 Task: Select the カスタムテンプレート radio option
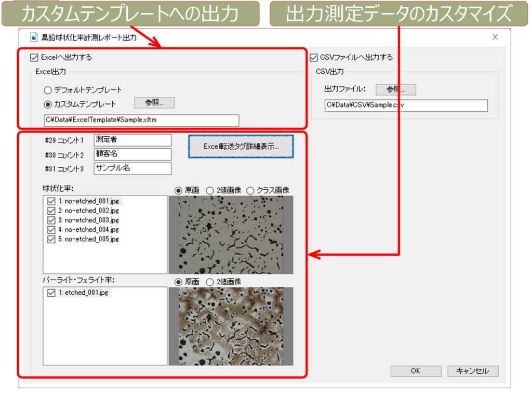click(x=48, y=103)
